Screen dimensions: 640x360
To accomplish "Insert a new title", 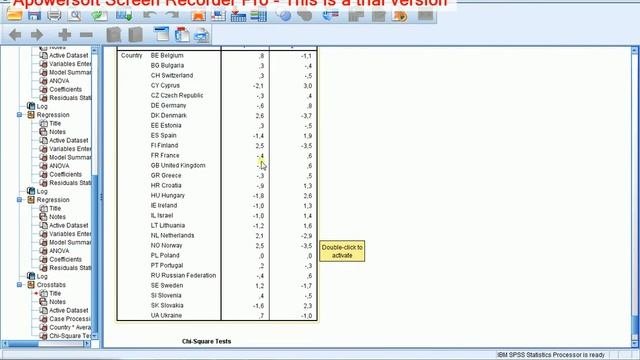I will pyautogui.click(x=182, y=35).
